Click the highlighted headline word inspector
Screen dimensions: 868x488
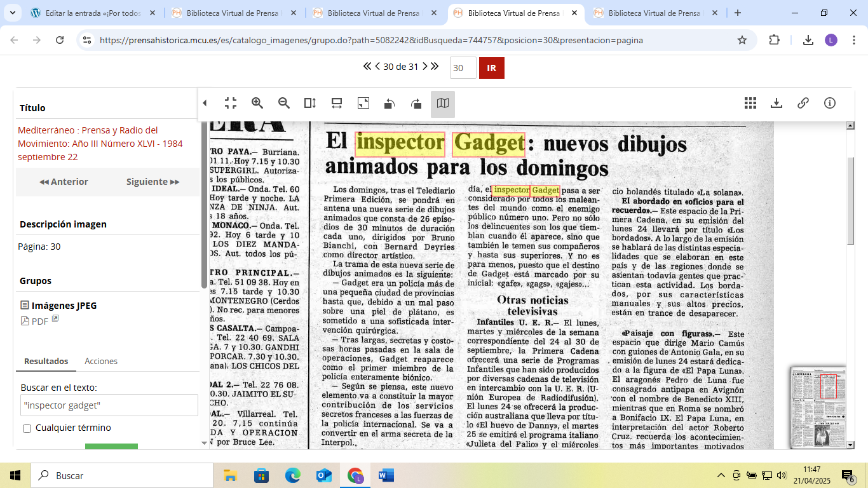400,144
